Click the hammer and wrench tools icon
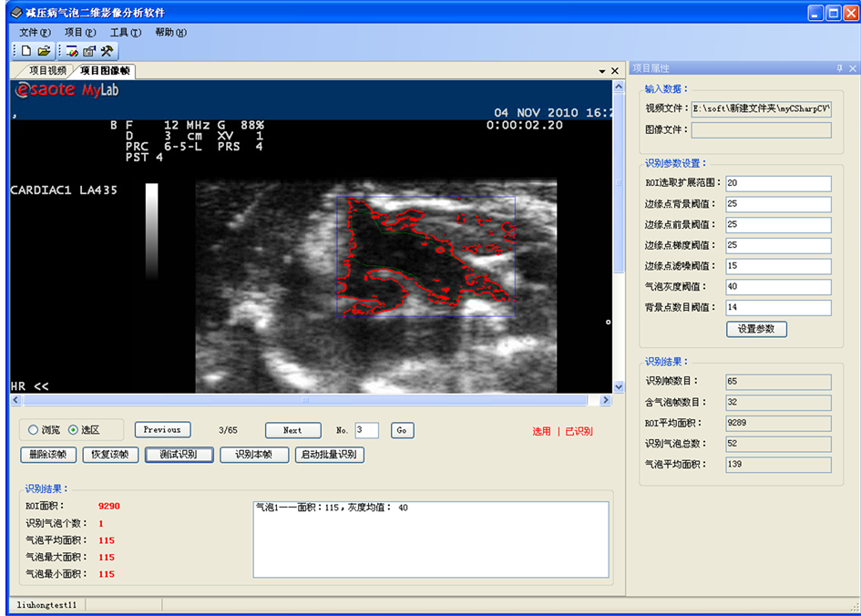The width and height of the screenshot is (861, 616). (x=107, y=51)
